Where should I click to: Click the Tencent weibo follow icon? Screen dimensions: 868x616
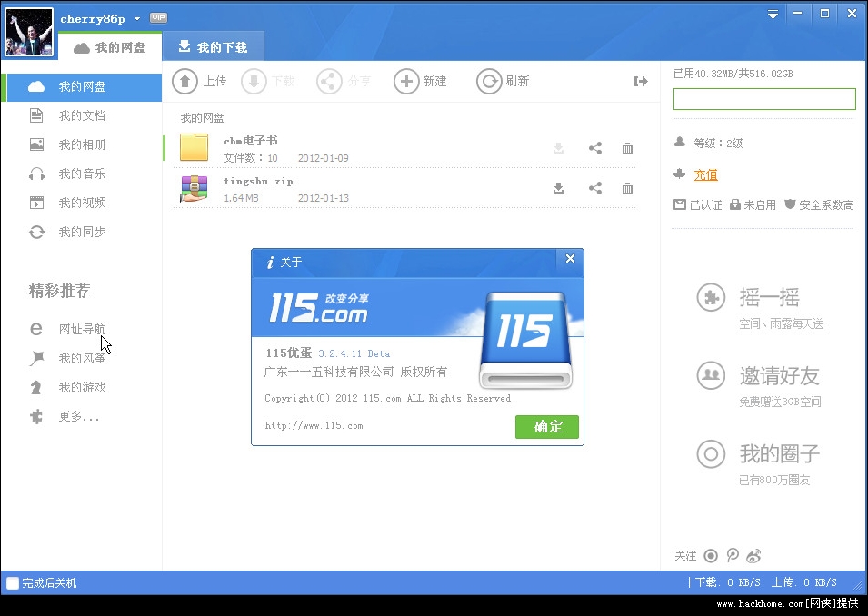733,555
